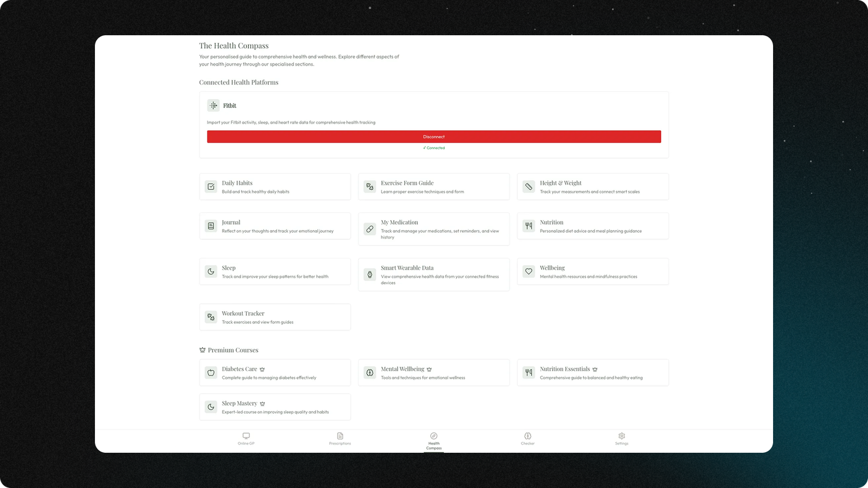Viewport: 868px width, 488px height.
Task: Click the 'Connected Health Platforms' section heading
Action: pyautogui.click(x=239, y=82)
